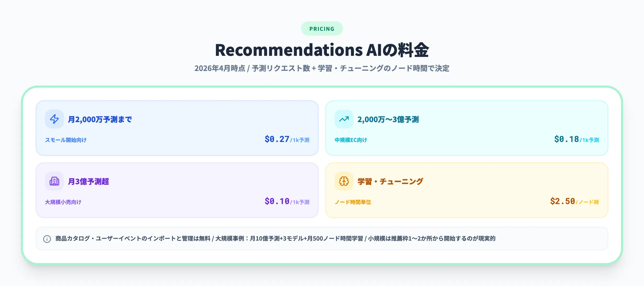Image resolution: width=644 pixels, height=286 pixels.
Task: Click the info circle icon in the footer note
Action: point(47,239)
